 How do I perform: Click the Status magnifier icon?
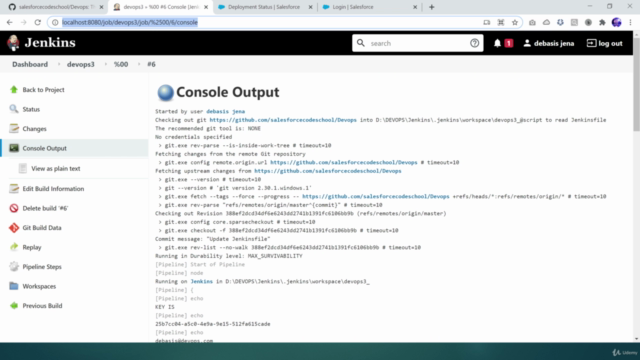(14, 109)
